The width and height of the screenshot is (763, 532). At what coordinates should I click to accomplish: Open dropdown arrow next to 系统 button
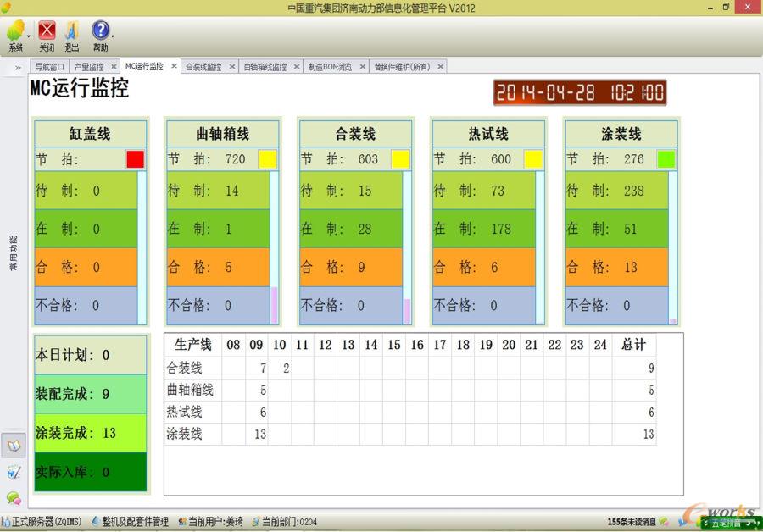[x=29, y=36]
